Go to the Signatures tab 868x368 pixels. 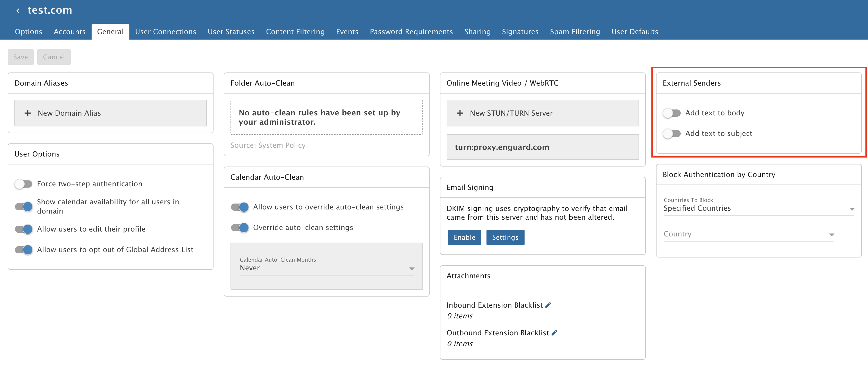tap(520, 32)
